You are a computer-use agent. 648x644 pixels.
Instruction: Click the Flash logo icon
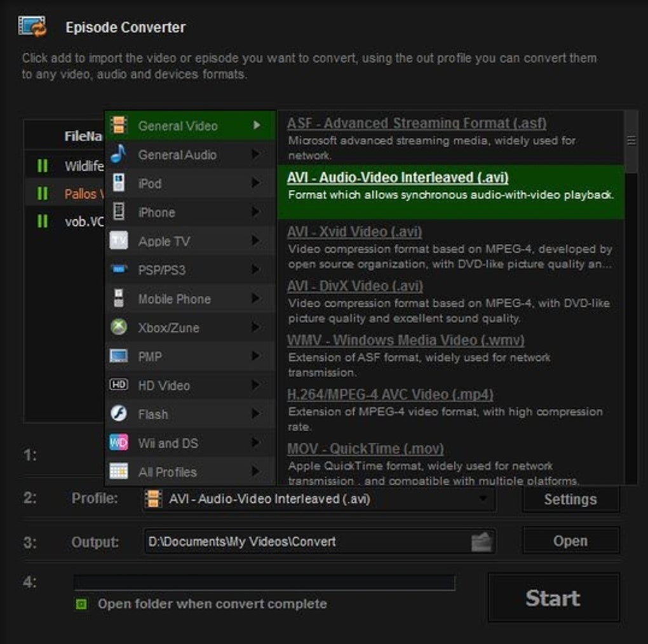[x=119, y=413]
